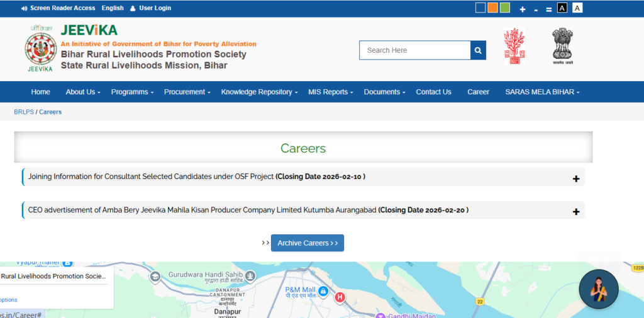Increase font size with the plus icon
The height and width of the screenshot is (318, 644).
point(523,9)
